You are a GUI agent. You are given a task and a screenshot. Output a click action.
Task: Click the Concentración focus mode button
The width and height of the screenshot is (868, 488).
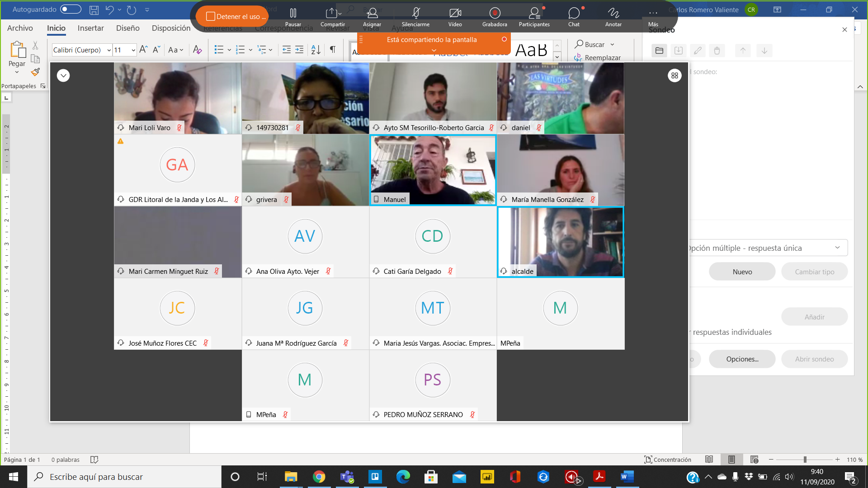coord(667,460)
